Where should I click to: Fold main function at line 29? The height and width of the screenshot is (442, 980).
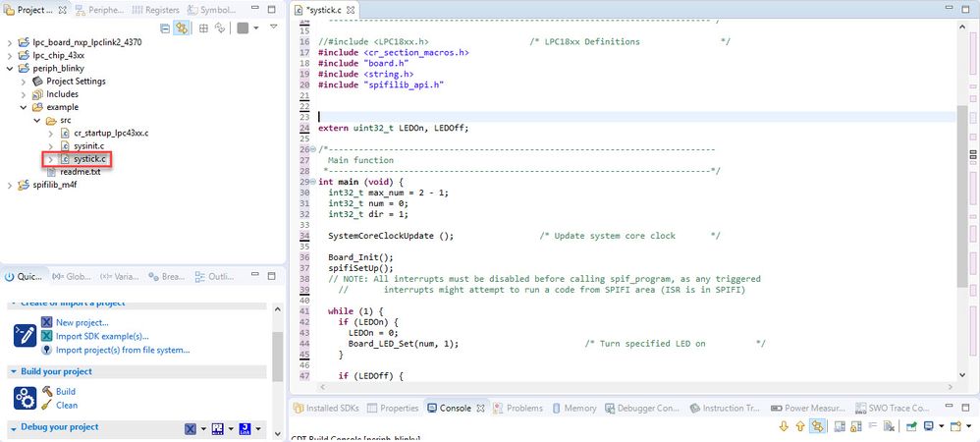pos(312,182)
